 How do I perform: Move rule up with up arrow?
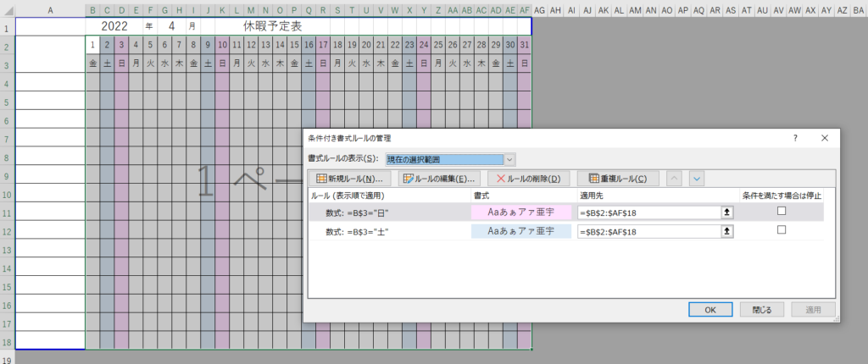pyautogui.click(x=675, y=179)
